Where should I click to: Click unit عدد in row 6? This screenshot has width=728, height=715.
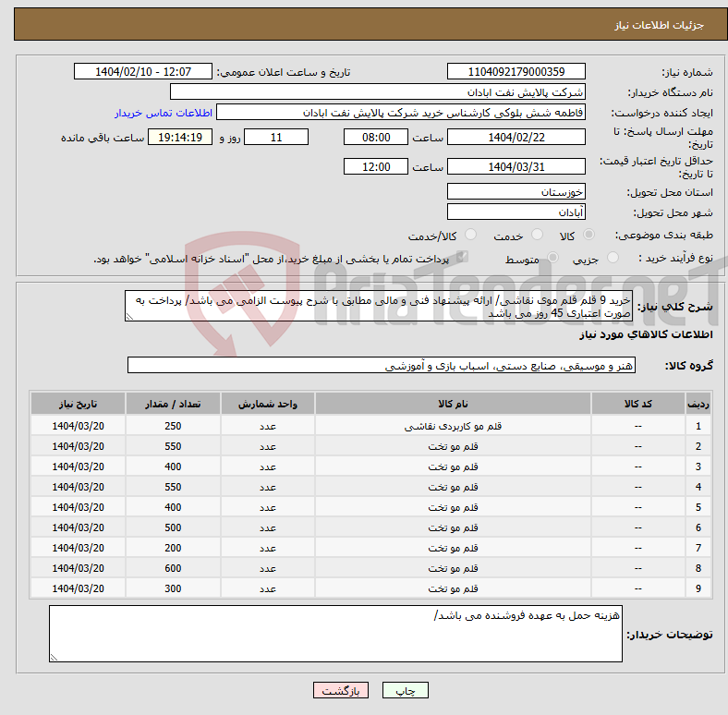pos(267,527)
